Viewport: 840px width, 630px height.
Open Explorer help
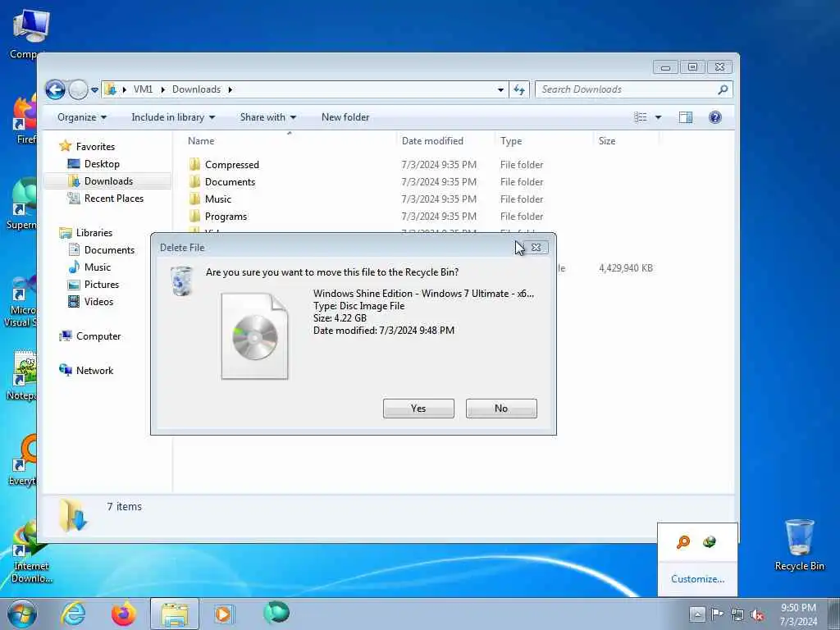714,117
